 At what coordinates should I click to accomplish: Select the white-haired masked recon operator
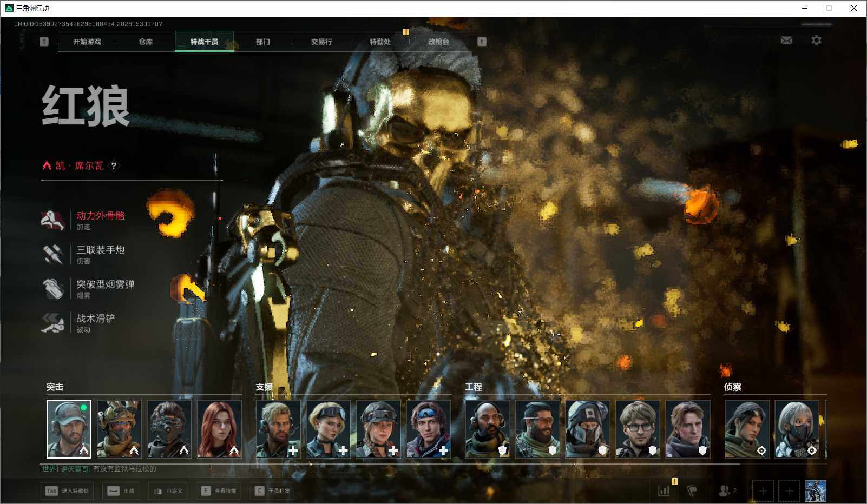pos(797,429)
